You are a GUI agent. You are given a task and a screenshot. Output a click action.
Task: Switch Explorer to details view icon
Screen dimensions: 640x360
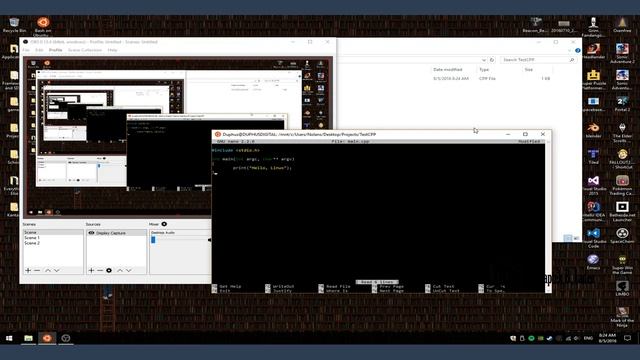568,238
